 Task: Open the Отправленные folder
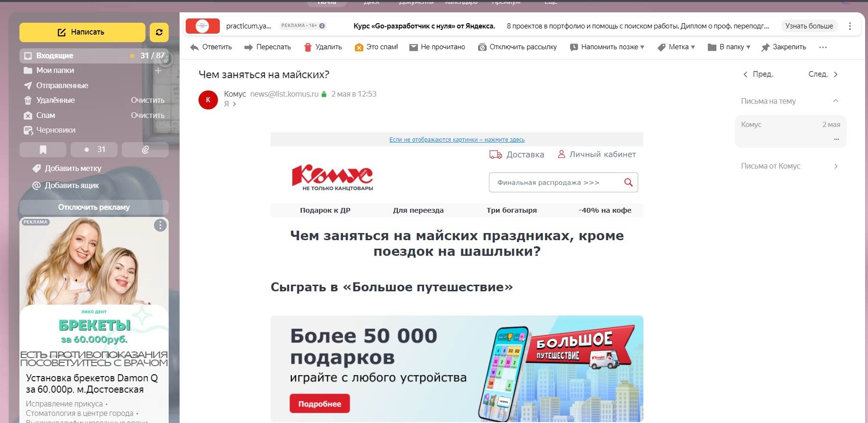tap(62, 85)
